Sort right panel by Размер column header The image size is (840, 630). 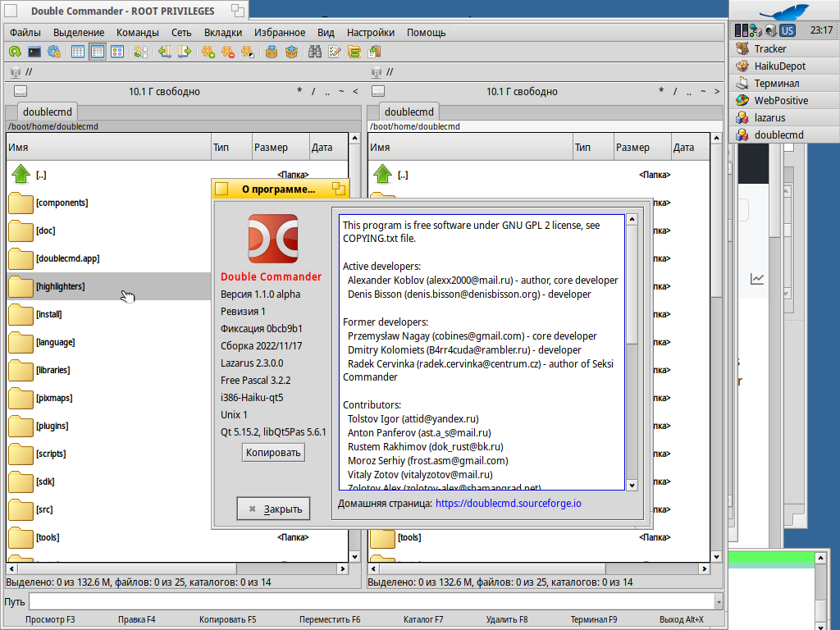[642, 148]
